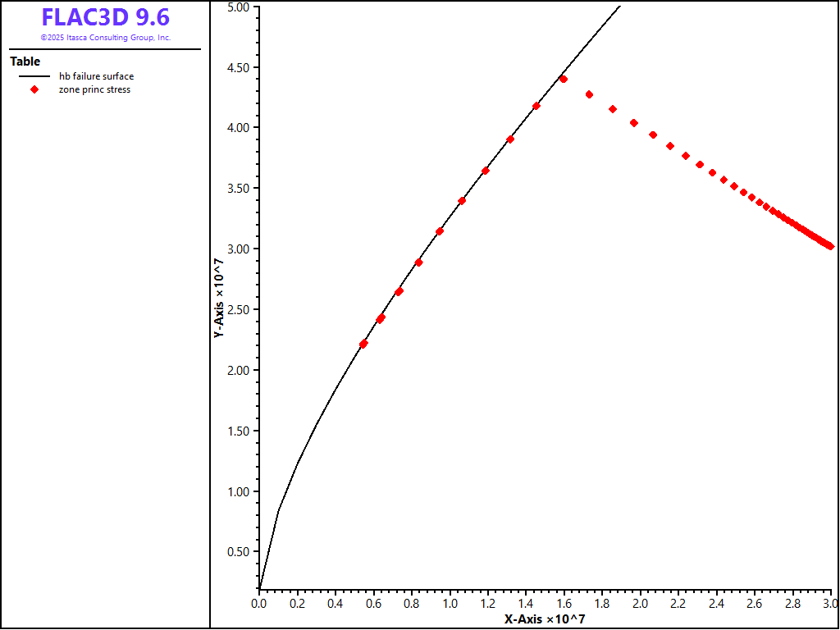Click the peak red data point near 4.4
Screen dimensions: 840x630
[x=564, y=80]
